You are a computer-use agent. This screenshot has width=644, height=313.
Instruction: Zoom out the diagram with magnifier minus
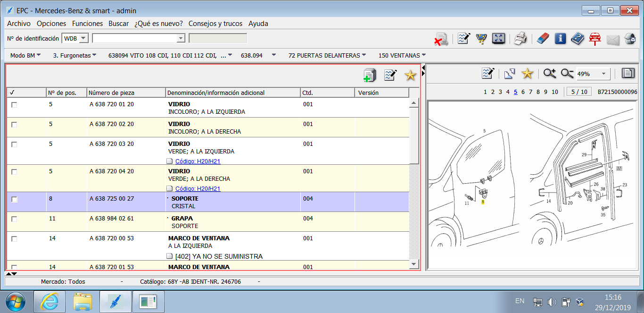[x=567, y=73]
